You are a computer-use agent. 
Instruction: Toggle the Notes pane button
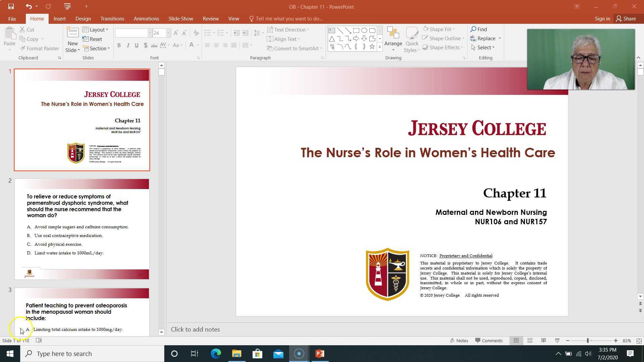click(459, 341)
